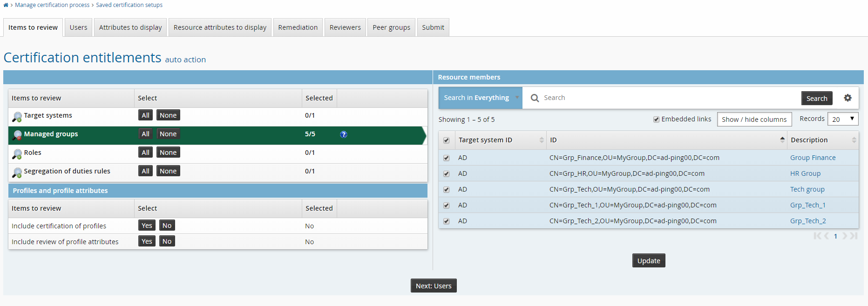Viewport: 868px width, 306px height.
Task: Click the Target systems magnifier icon
Action: pyautogui.click(x=17, y=117)
